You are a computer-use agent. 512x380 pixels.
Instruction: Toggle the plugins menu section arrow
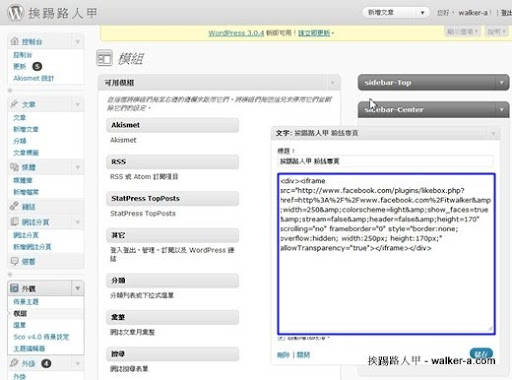pos(78,363)
